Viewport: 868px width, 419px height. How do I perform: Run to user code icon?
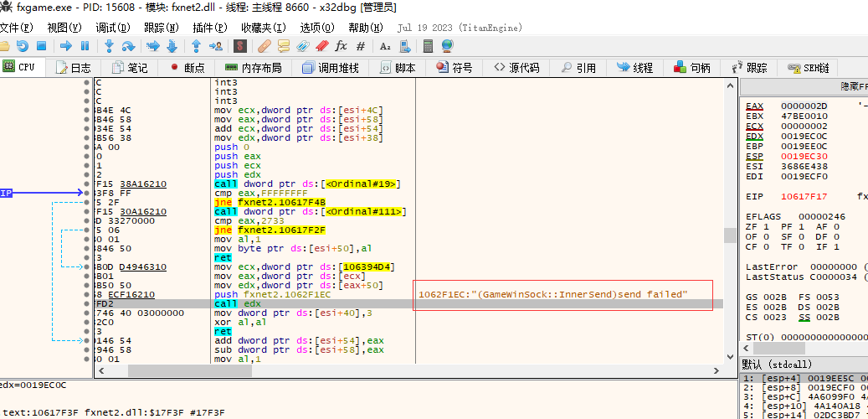215,45
